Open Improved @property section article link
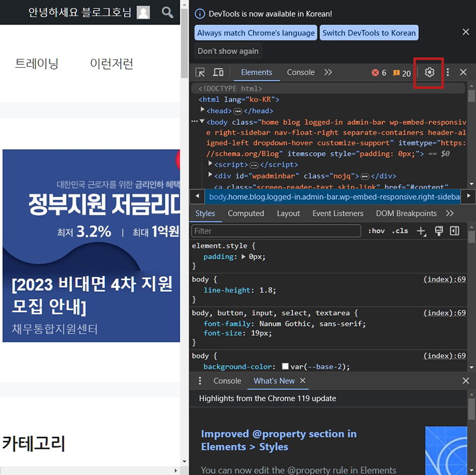 278,440
